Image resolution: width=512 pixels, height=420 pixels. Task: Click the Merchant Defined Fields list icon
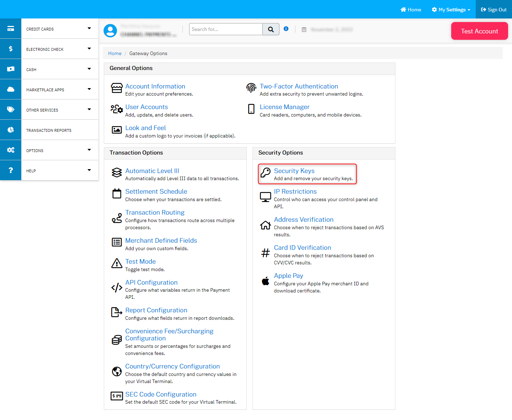(117, 242)
